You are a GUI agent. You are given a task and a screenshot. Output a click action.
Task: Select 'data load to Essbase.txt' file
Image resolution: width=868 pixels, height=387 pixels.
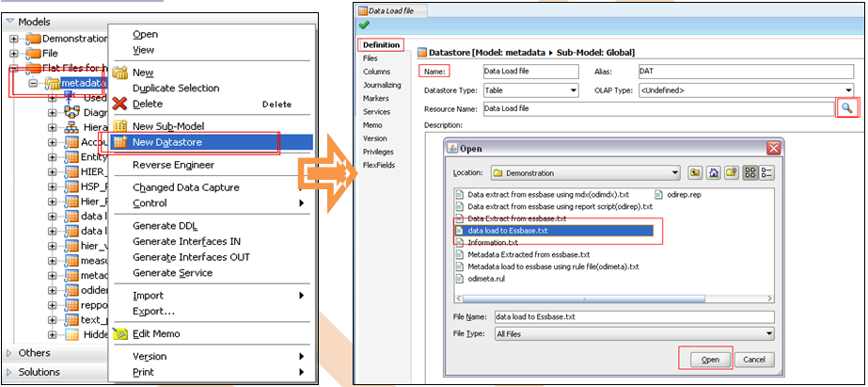(554, 230)
